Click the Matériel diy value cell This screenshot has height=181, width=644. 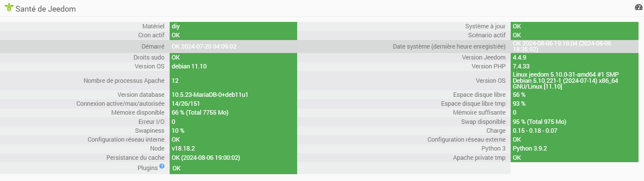(x=233, y=26)
